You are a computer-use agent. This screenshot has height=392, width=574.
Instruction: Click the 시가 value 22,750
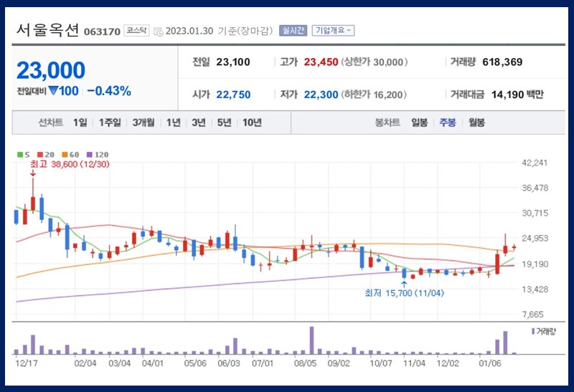point(233,95)
